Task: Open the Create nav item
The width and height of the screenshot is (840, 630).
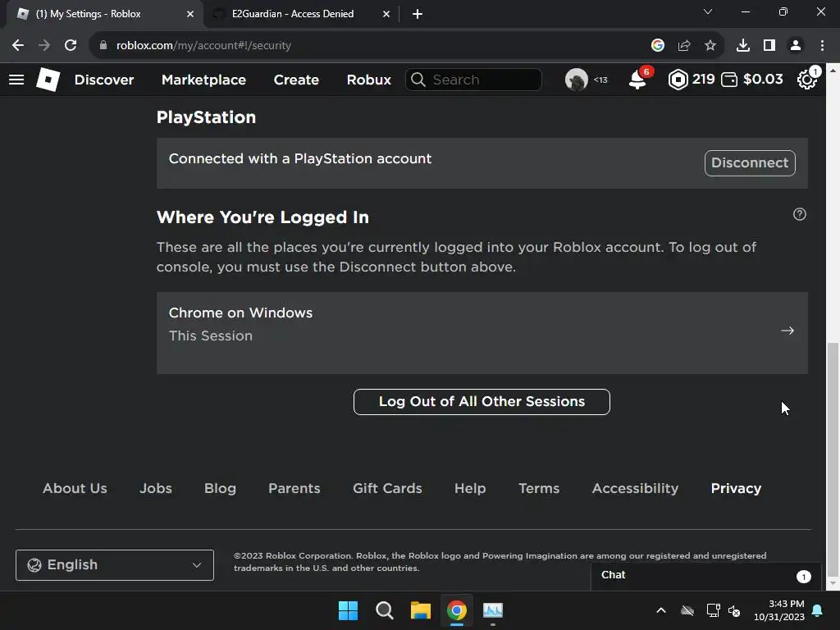Action: [296, 80]
